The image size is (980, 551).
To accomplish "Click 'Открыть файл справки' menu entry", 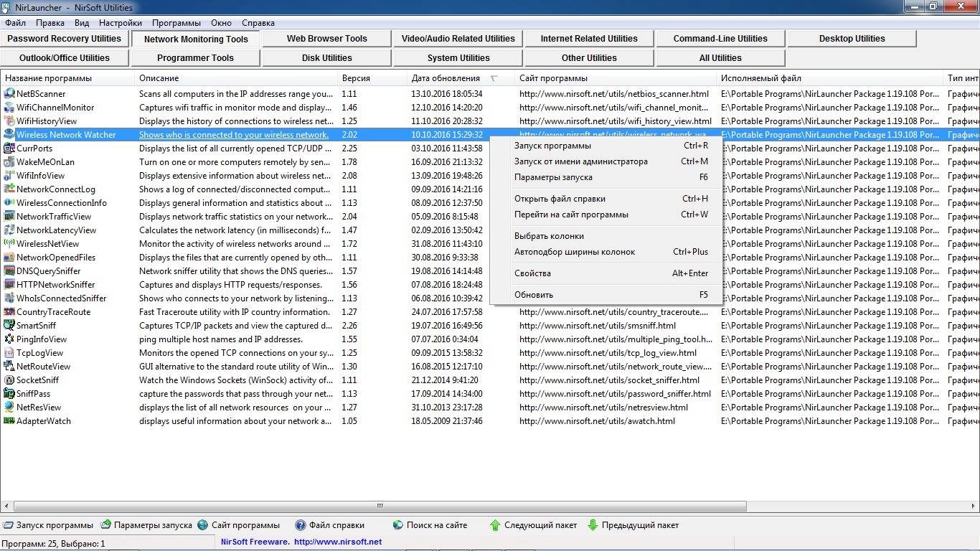I will pyautogui.click(x=606, y=199).
